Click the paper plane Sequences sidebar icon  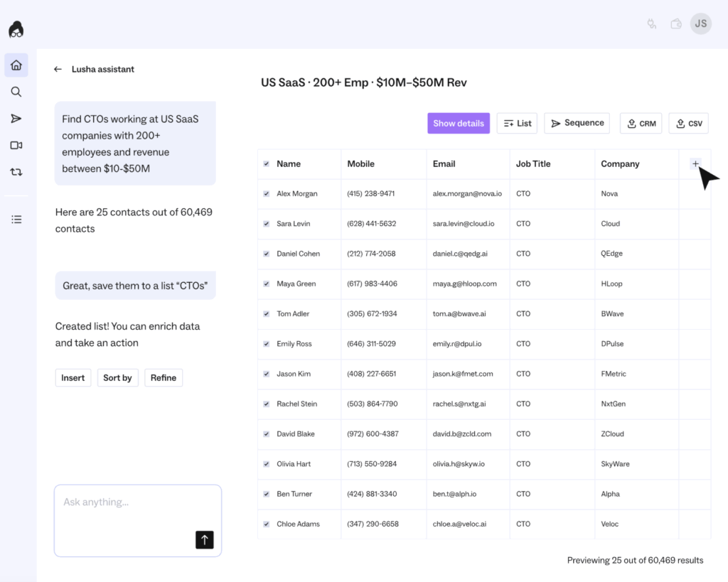16,119
